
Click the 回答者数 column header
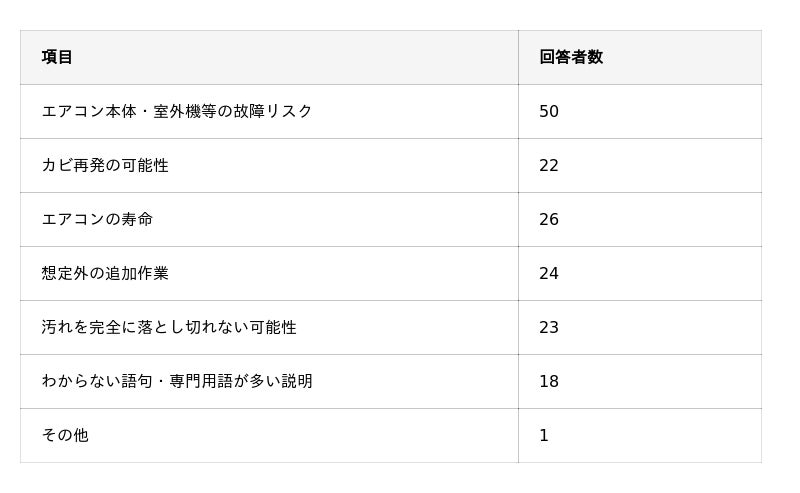coord(571,57)
